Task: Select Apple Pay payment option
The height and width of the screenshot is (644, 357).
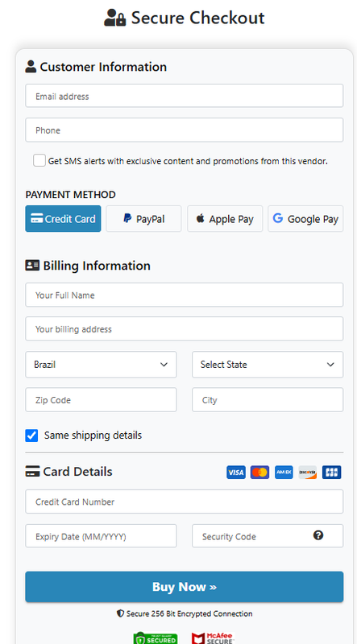Action: pyautogui.click(x=225, y=218)
